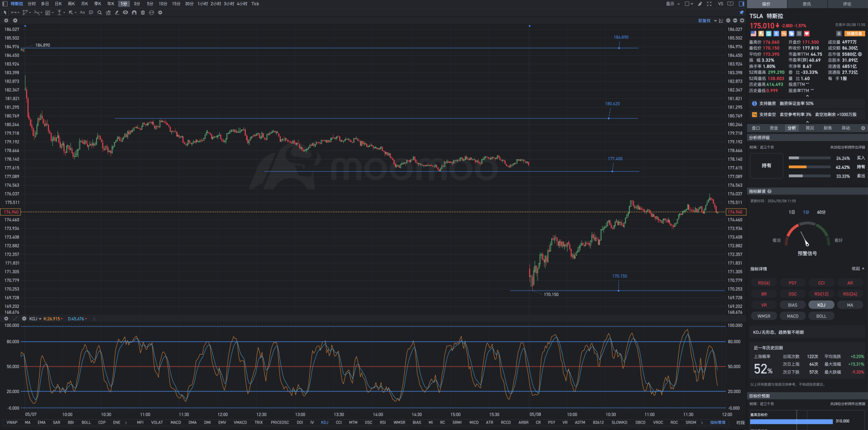Remove main chart indicator with X icon

(x=15, y=21)
